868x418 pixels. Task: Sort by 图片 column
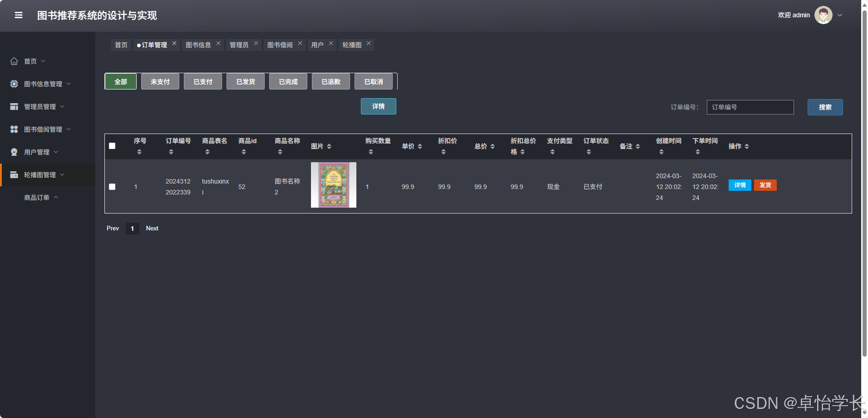329,146
